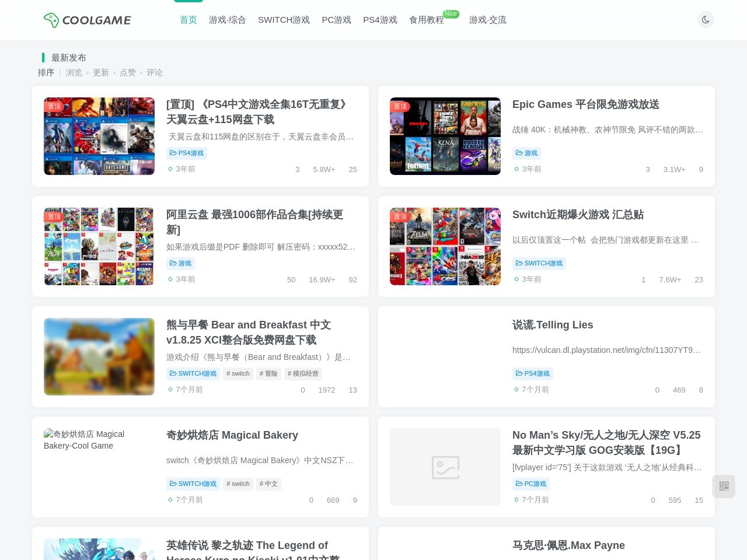747x560 pixels.
Task: Go to the 首页 nav tab
Action: click(x=189, y=20)
